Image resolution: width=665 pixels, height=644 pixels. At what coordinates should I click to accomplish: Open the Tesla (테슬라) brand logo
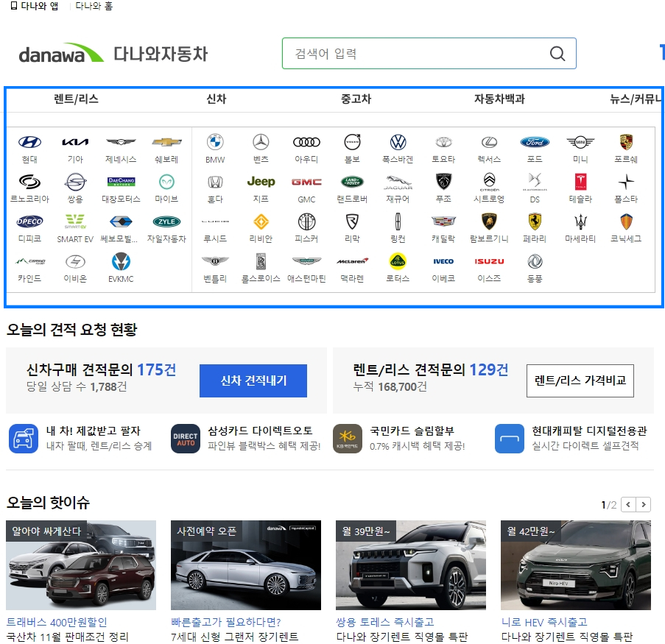click(580, 182)
